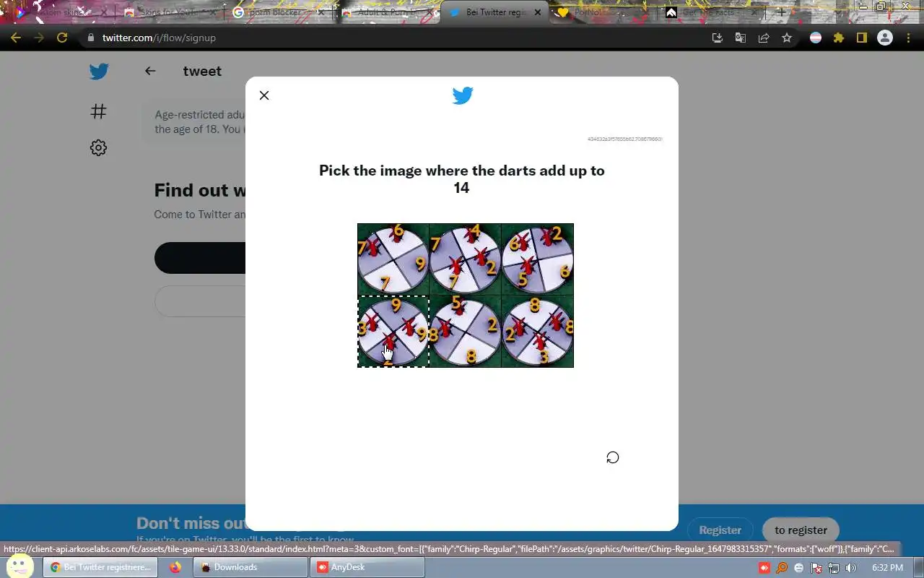This screenshot has width=924, height=578.
Task: Switch to the 'Get the facts' tab
Action: coord(711,12)
